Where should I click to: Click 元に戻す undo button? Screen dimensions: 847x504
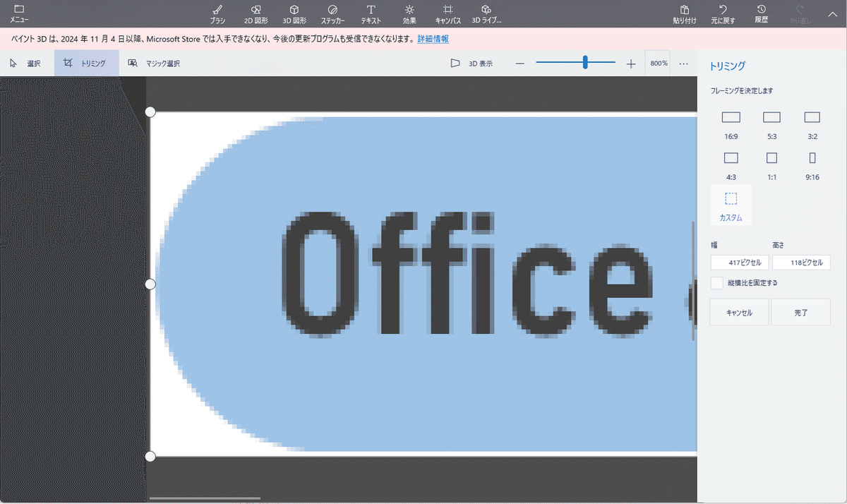[x=723, y=13]
